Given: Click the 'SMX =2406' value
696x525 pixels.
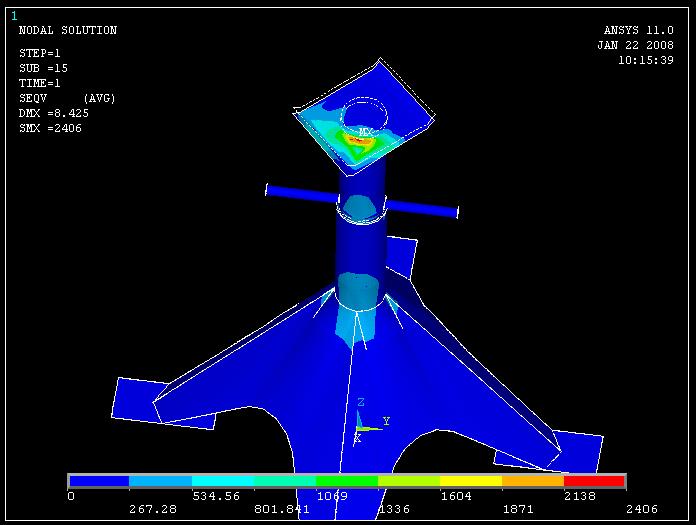Looking at the screenshot, I should (50, 128).
